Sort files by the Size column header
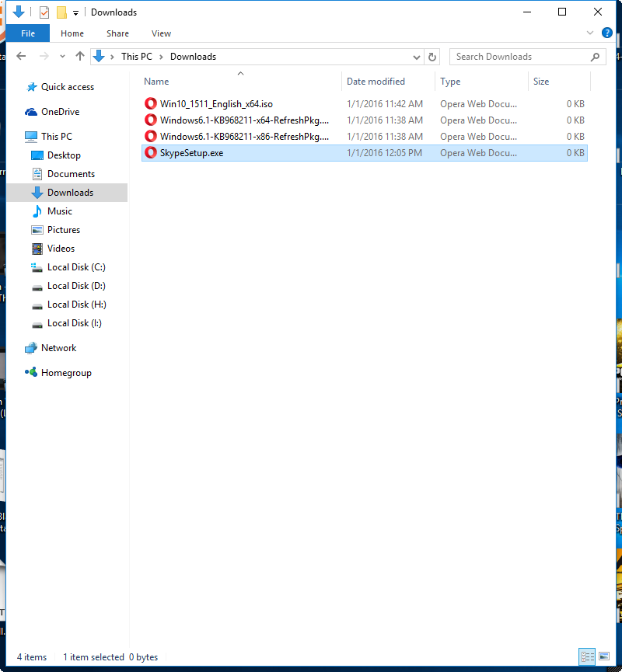The width and height of the screenshot is (622, 672). [559, 82]
